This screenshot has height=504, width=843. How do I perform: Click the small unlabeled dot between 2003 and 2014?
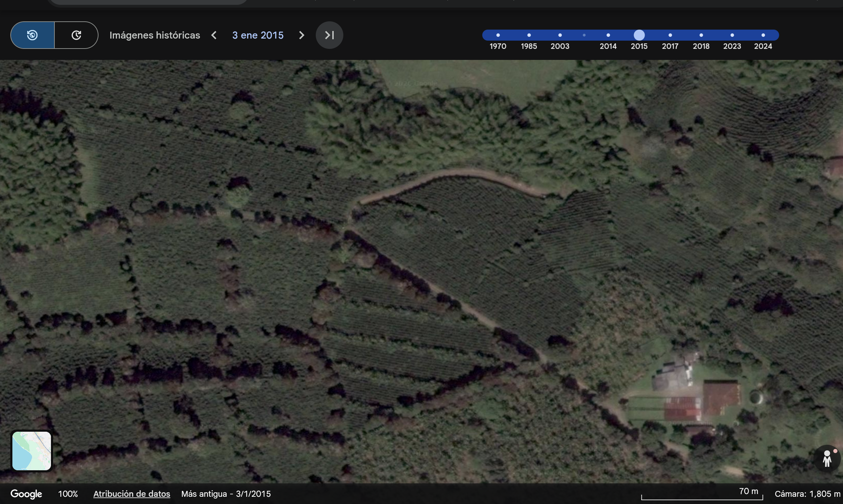coord(584,35)
